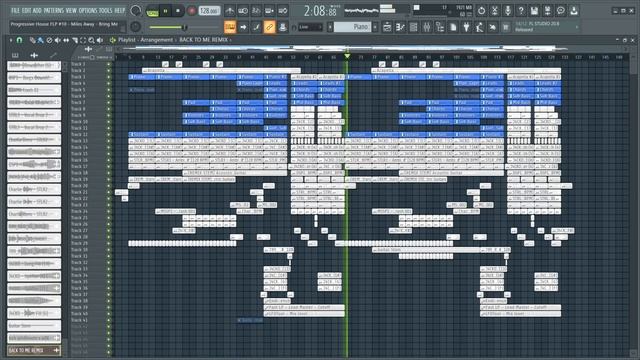This screenshot has width=640, height=360.
Task: Toggle the Song/Pattern mode switch
Action: (152, 11)
